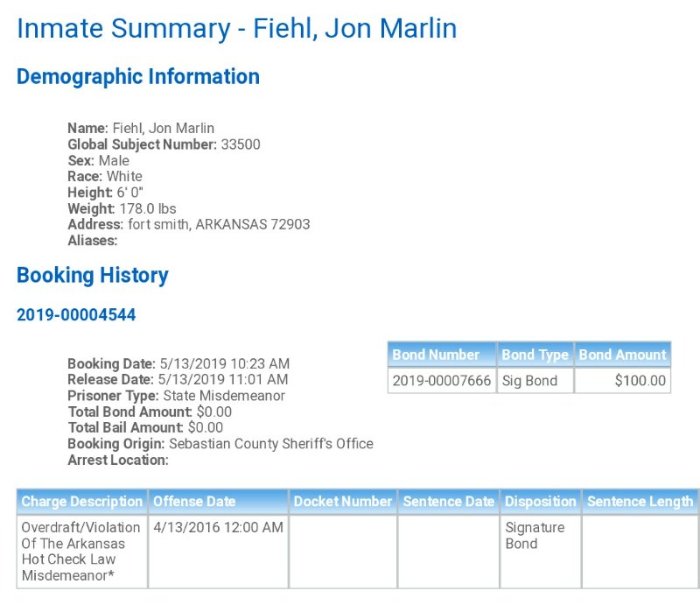Click the Inmate Summary page title

236,29
